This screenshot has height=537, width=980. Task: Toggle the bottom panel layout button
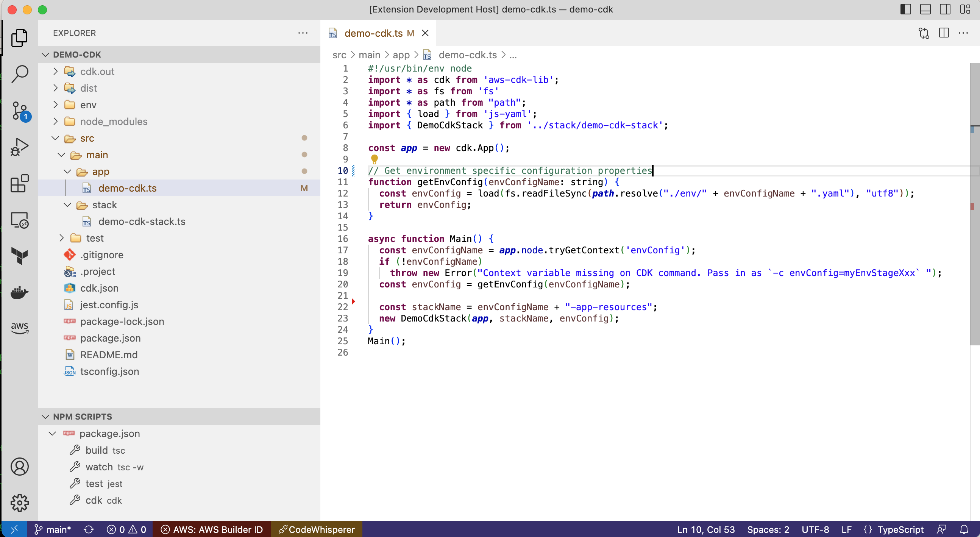pos(925,9)
